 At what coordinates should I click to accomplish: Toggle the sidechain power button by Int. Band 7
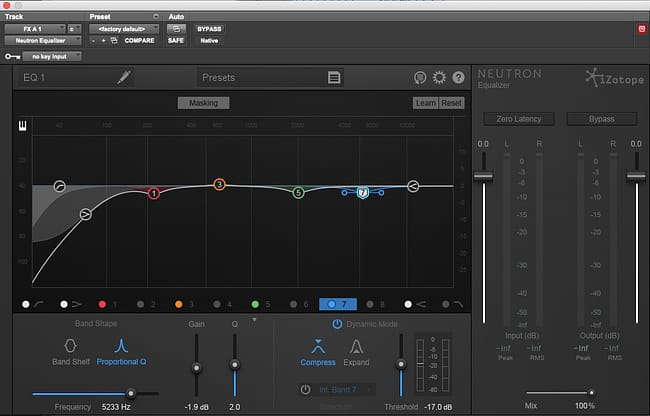click(306, 389)
